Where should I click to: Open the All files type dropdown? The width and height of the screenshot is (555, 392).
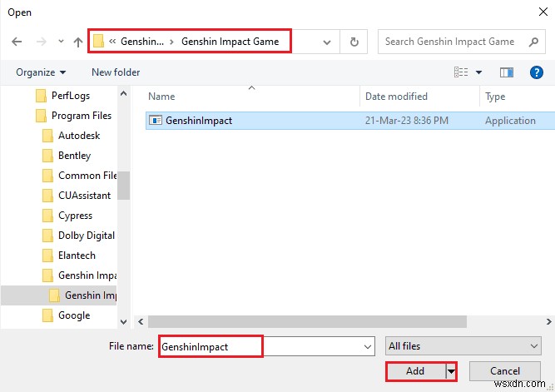[x=463, y=346]
